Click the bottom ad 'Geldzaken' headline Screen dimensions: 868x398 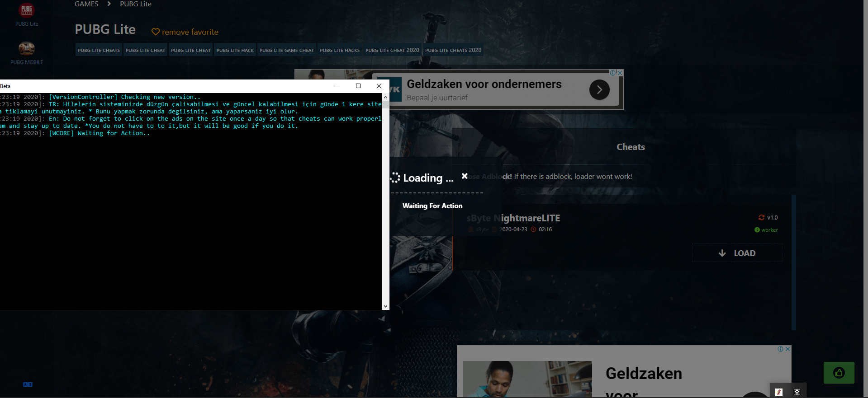(644, 374)
